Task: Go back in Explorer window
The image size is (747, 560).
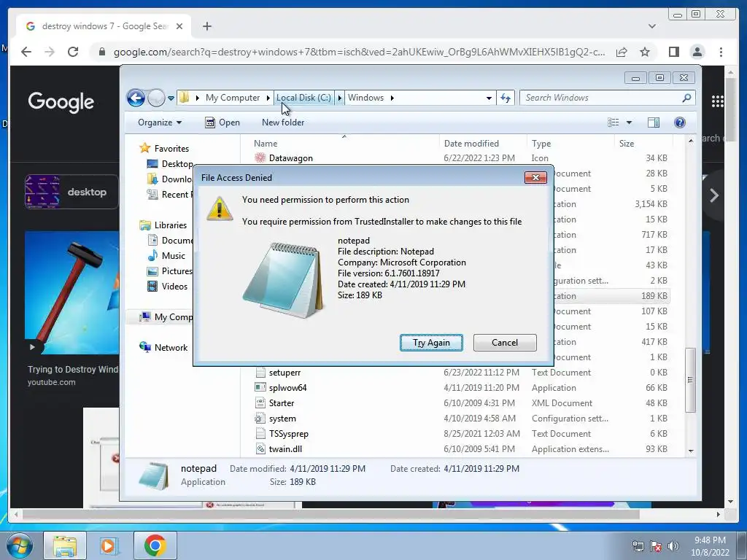Action: pos(136,98)
